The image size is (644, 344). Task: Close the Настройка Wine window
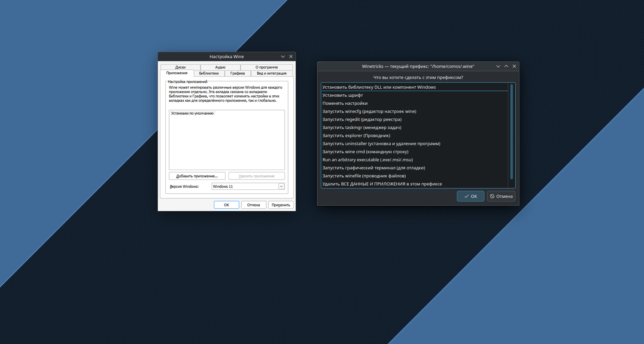[291, 57]
